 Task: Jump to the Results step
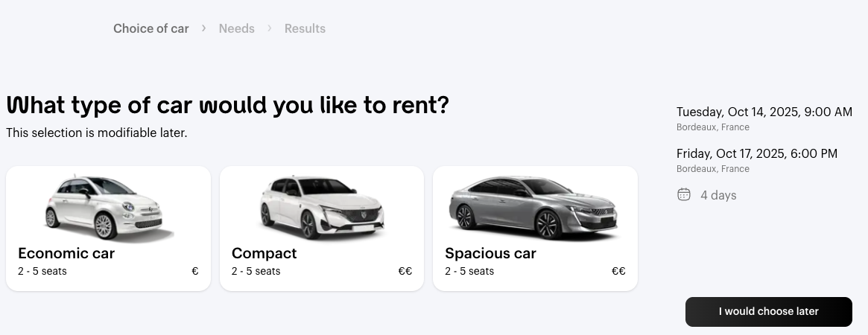(x=305, y=29)
